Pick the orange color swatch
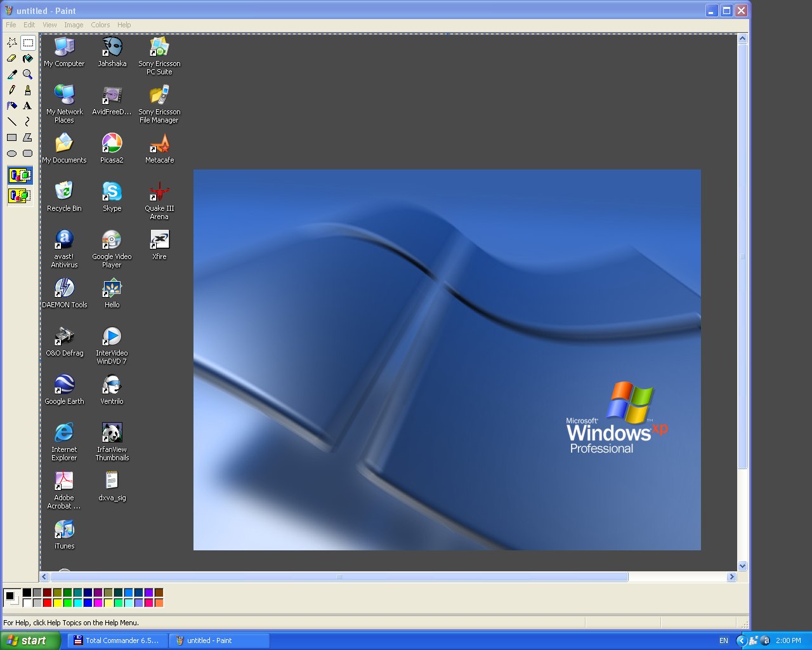This screenshot has width=812, height=650. click(x=159, y=602)
